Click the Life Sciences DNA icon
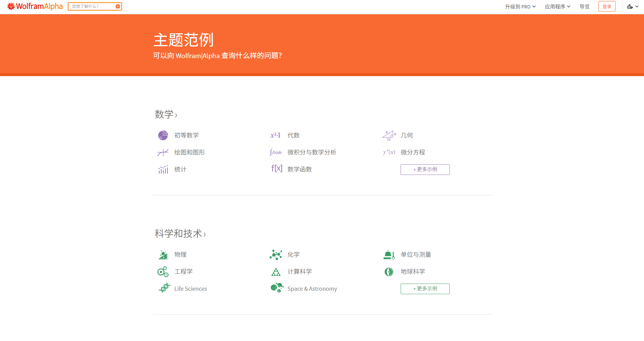This screenshot has width=644, height=341. point(164,288)
